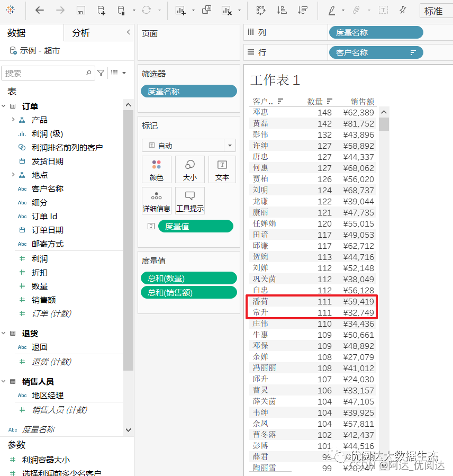Viewport: 453px width, 476px height.
Task: Click the save icon in toolbar
Action: coord(81,10)
